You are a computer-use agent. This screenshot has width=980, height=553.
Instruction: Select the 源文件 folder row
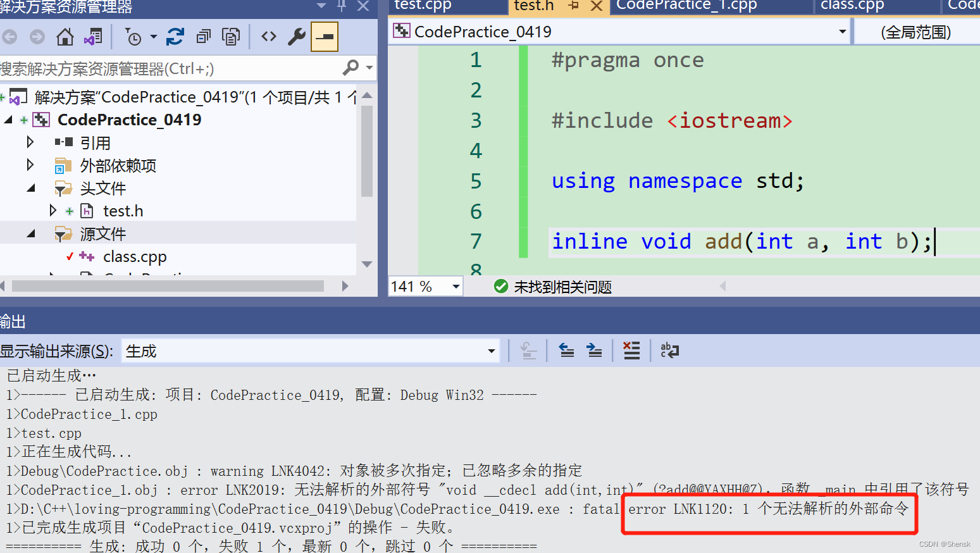coord(178,233)
